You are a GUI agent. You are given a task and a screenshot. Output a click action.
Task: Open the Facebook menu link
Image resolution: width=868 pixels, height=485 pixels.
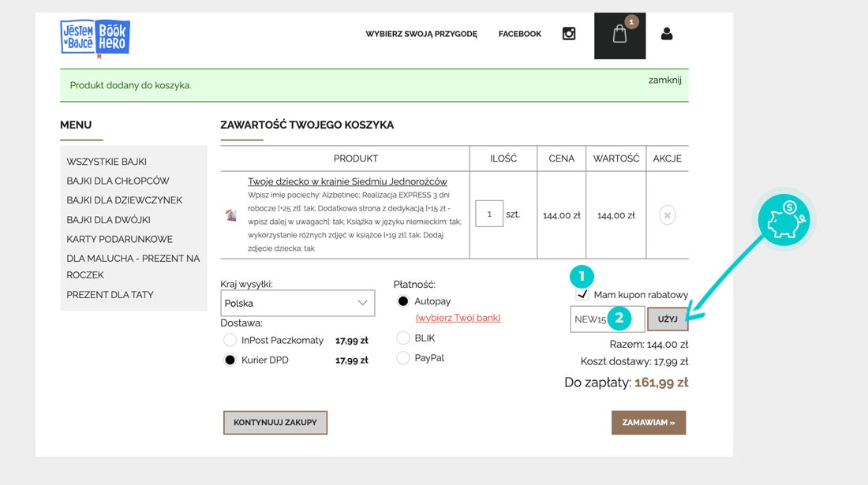tap(520, 34)
